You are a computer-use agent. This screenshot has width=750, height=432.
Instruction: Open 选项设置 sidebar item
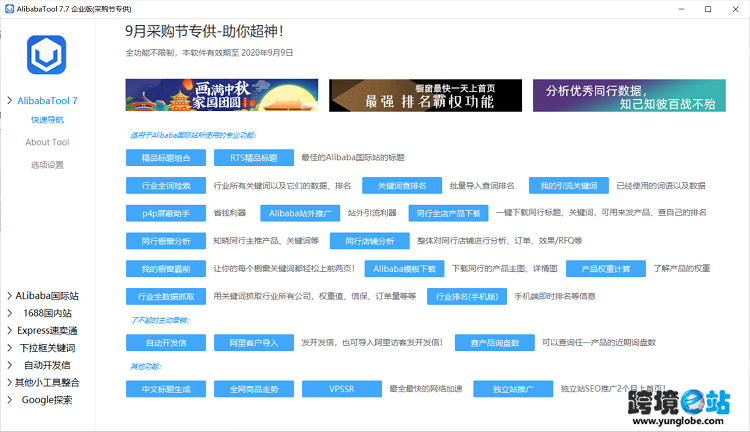point(47,165)
